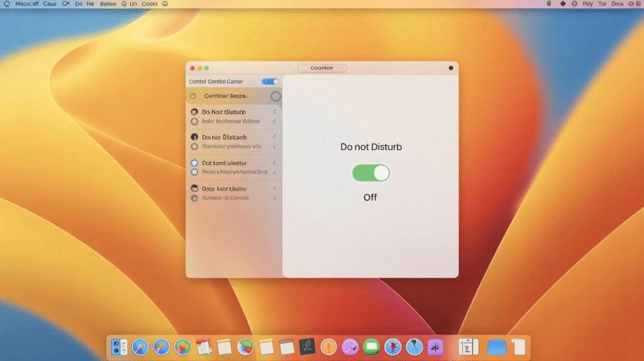
Task: Toggle the green Do not Disturb switch
Action: (x=370, y=173)
